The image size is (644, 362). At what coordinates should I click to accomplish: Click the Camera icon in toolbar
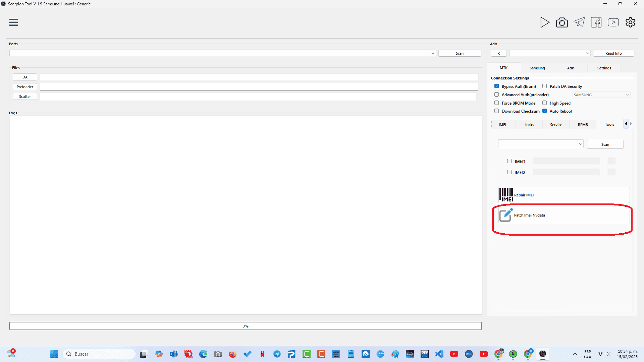(562, 22)
